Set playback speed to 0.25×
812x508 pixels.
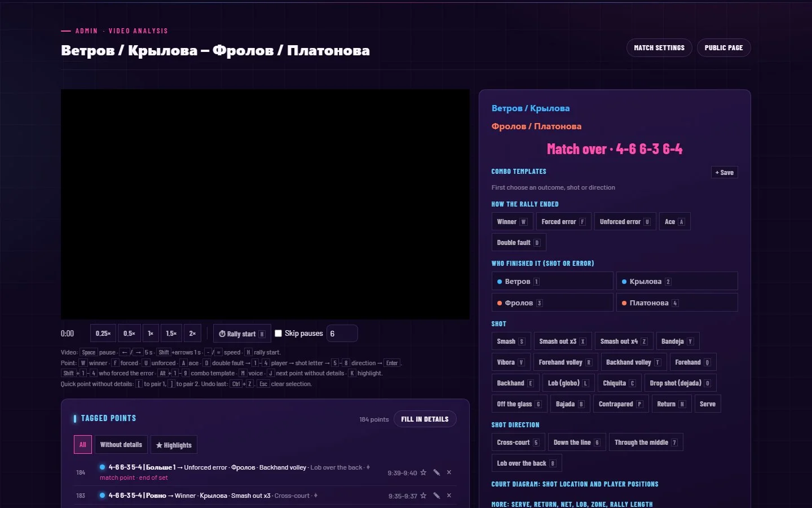pos(103,334)
